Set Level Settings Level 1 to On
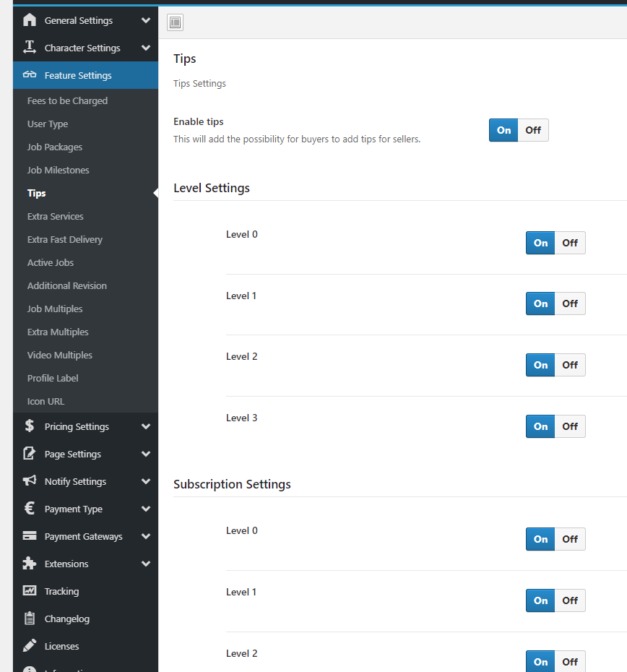The width and height of the screenshot is (627, 672). 540,304
